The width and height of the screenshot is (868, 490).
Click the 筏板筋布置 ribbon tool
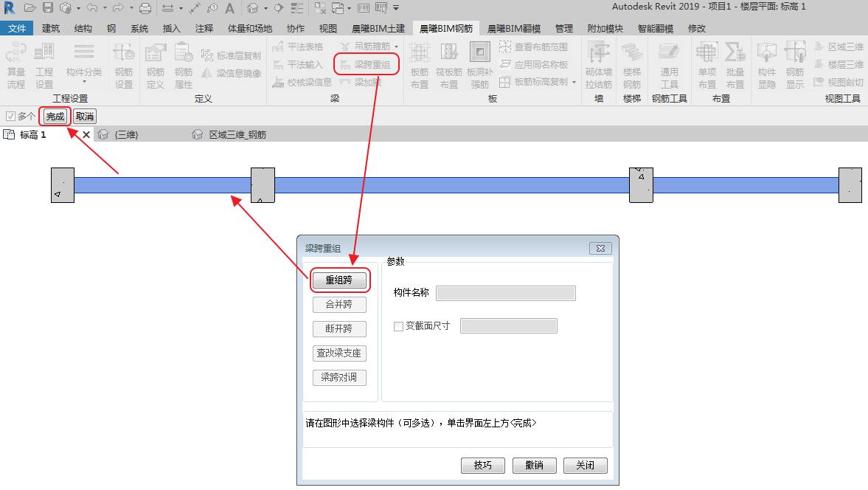coord(449,66)
